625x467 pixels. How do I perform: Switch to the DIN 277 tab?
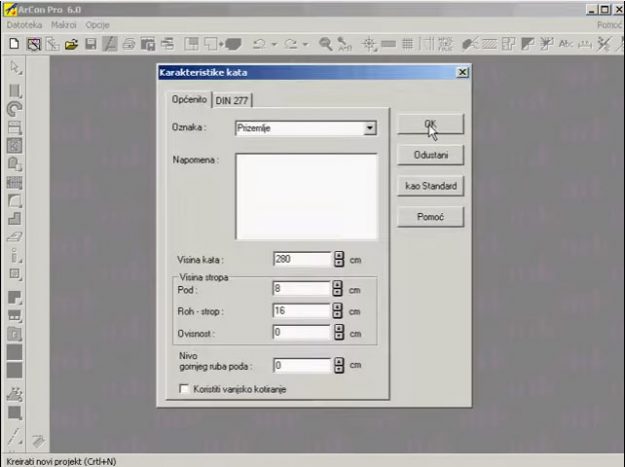click(x=232, y=100)
